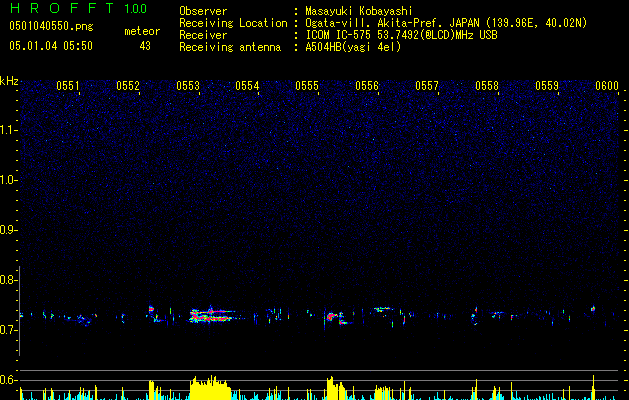
Task: Click the Observer label
Action: point(203,11)
